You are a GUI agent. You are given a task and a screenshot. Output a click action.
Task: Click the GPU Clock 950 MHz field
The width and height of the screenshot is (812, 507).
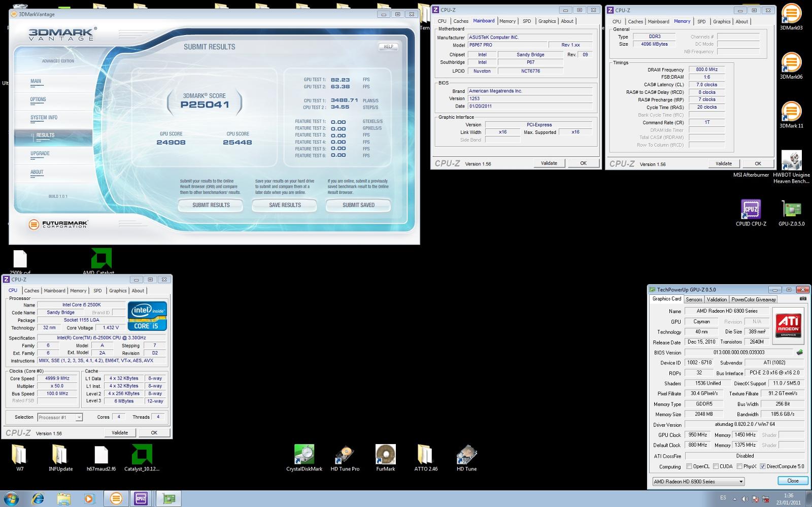coord(698,435)
